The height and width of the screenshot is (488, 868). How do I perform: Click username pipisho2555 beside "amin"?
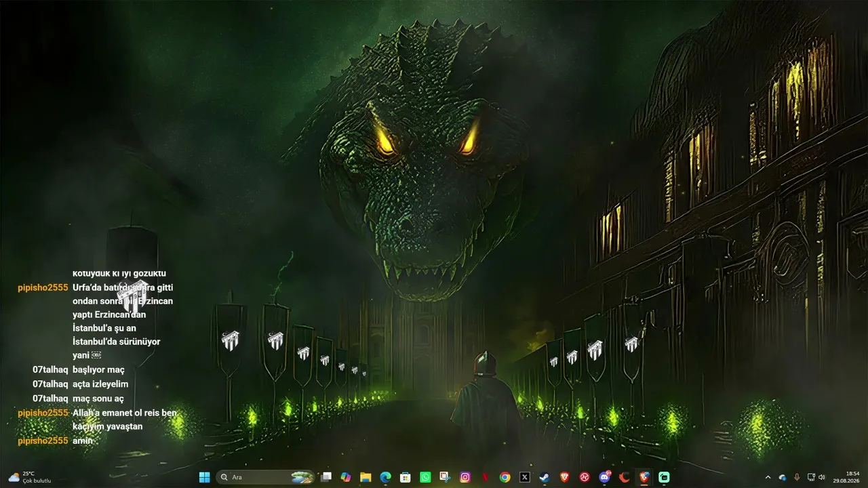coord(43,441)
